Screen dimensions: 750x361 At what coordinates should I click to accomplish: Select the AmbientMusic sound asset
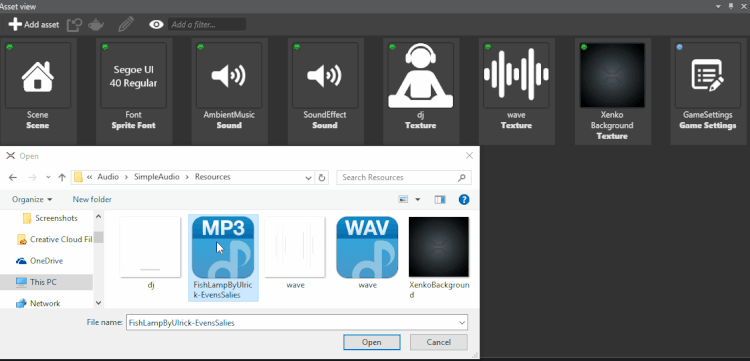pyautogui.click(x=230, y=76)
